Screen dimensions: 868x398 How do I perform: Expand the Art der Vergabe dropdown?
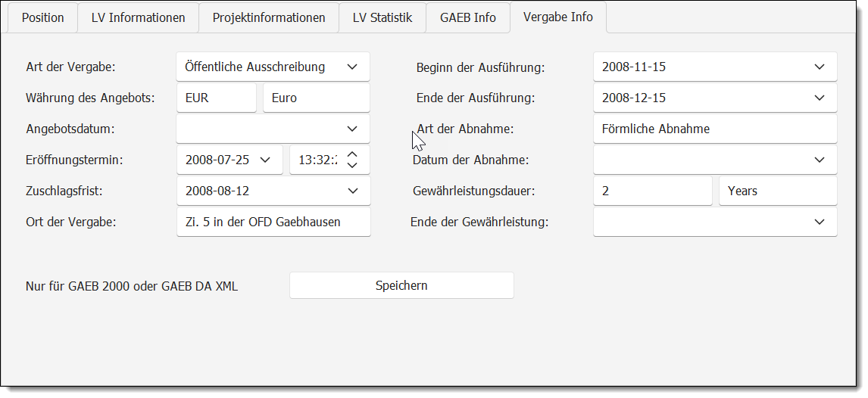pos(352,67)
